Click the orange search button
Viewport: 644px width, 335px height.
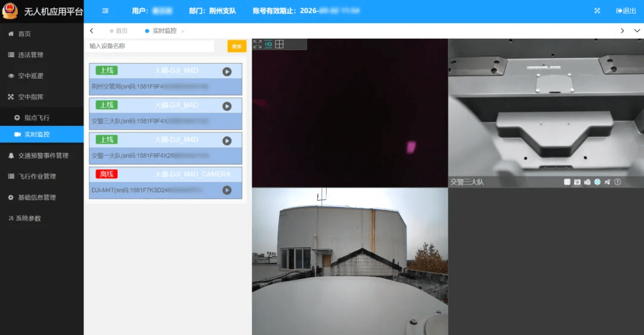[237, 46]
